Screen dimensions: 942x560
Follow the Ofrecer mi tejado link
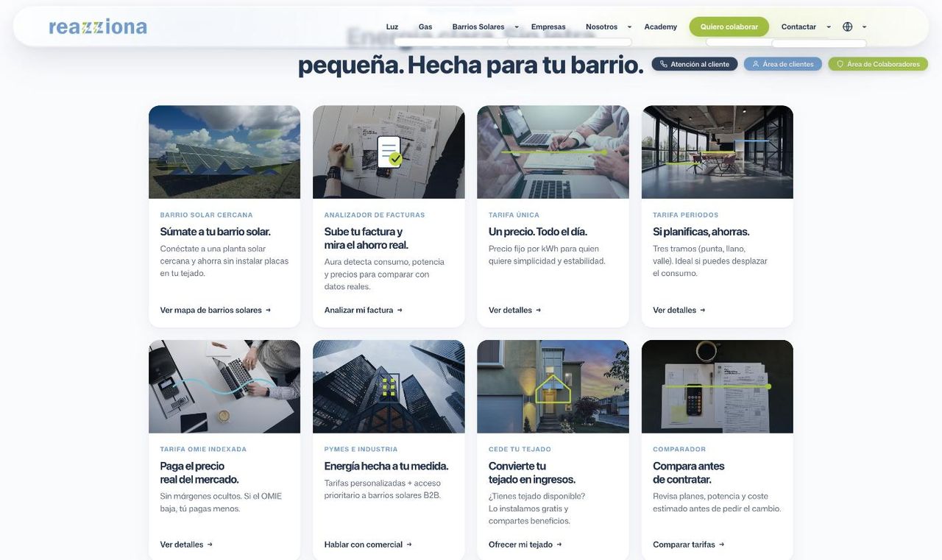point(525,545)
